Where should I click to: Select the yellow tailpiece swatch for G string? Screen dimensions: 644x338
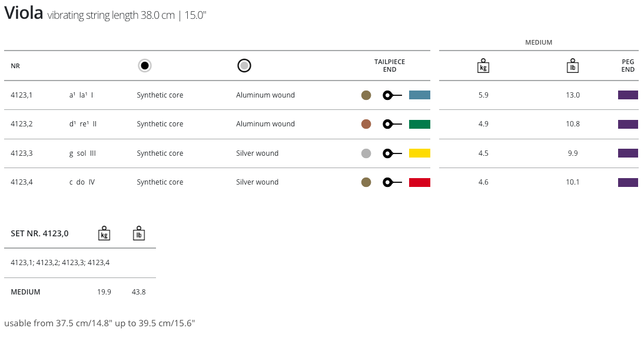point(419,153)
